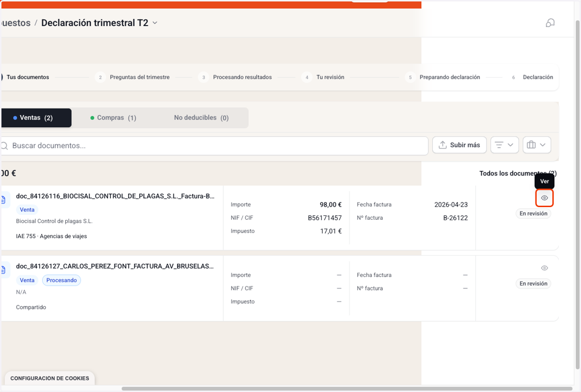Screen dimensions: 581x392
Task: View the Biocisal Control de Plagas document
Action: click(544, 198)
